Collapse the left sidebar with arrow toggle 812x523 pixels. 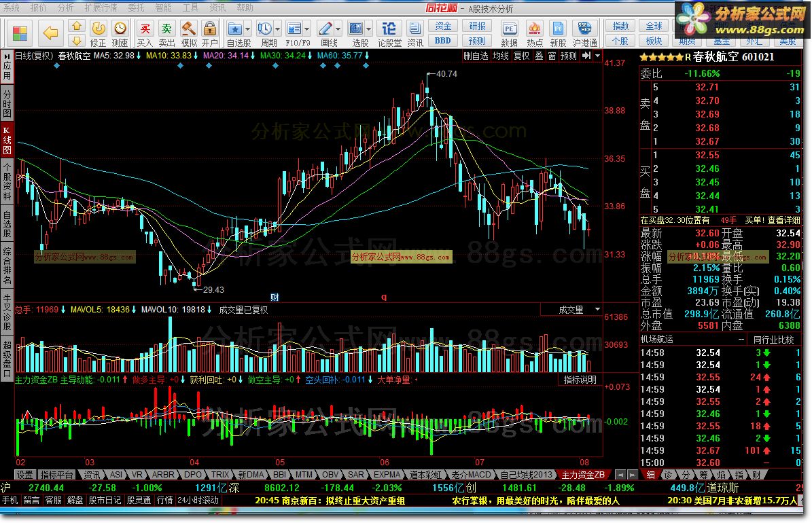pos(7,56)
